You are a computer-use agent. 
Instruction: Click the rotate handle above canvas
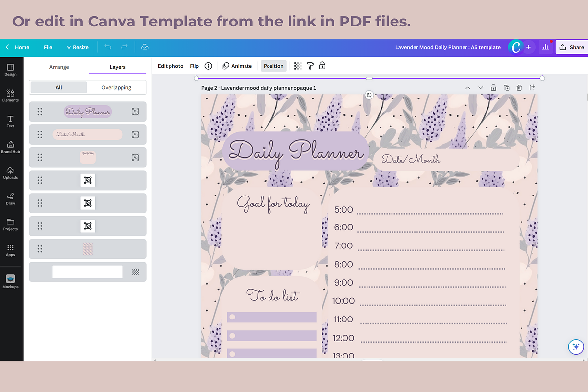point(369,95)
